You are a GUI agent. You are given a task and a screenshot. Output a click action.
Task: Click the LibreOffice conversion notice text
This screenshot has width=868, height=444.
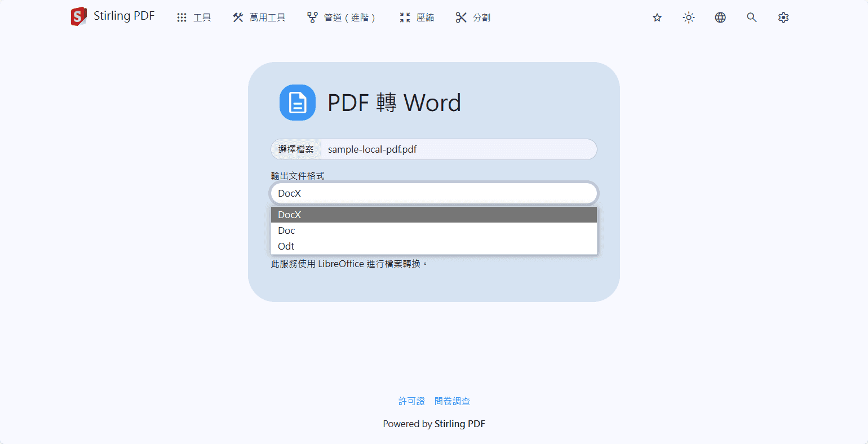pyautogui.click(x=349, y=264)
